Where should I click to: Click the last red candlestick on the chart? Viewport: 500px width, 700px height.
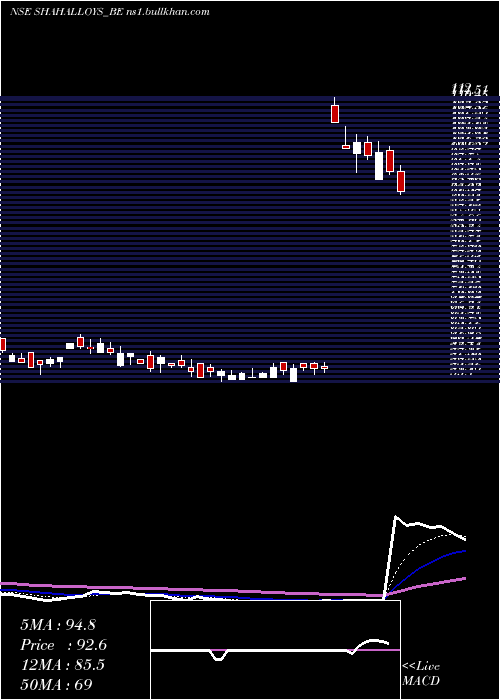(x=401, y=180)
